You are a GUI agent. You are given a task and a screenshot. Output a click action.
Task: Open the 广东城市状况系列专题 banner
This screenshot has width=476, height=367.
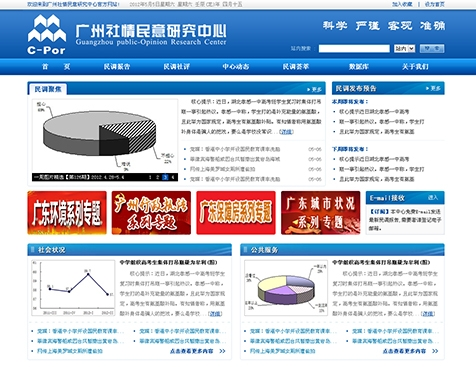point(321,213)
